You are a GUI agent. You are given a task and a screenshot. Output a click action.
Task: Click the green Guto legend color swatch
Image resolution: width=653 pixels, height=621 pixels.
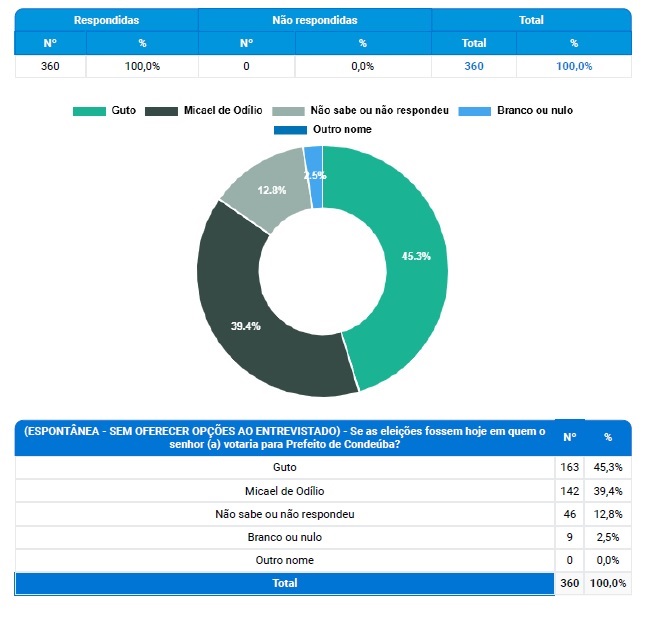click(x=89, y=111)
